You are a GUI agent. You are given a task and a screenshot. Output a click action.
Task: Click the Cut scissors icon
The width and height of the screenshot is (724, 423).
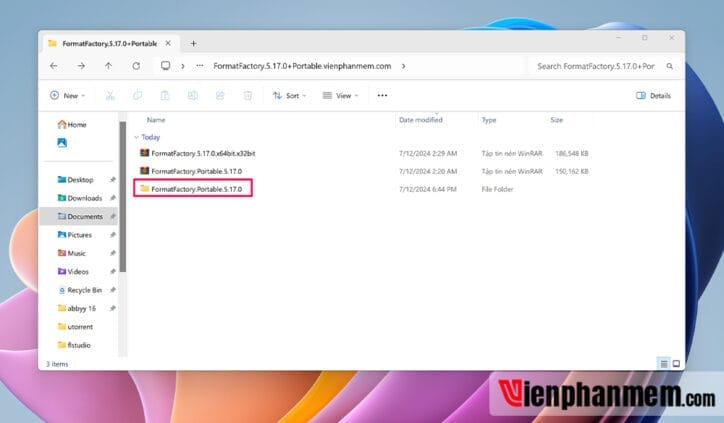click(x=110, y=96)
